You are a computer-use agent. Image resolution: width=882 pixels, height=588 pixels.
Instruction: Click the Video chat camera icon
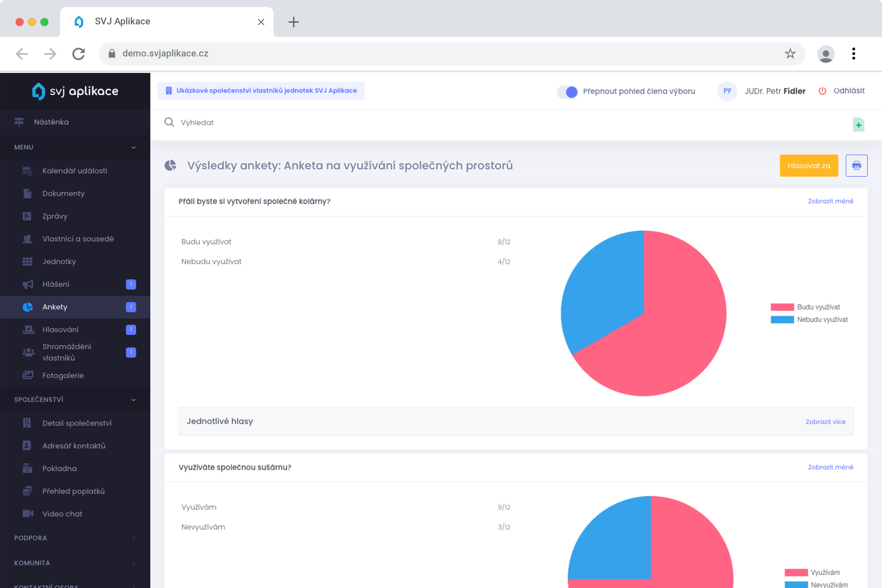28,514
